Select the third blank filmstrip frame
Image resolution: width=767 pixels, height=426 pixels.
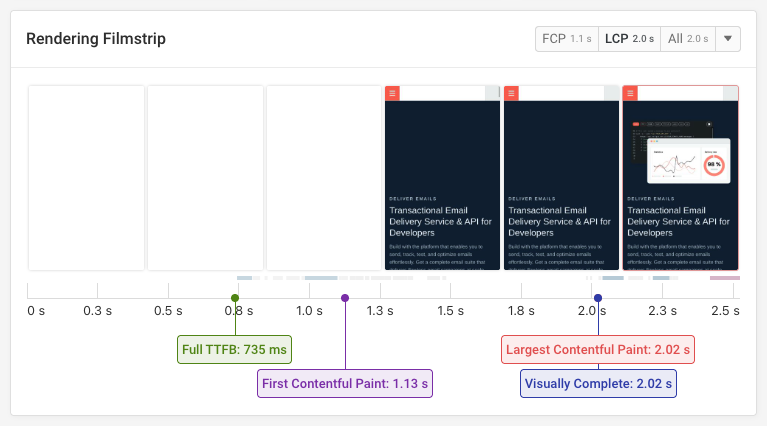click(324, 178)
